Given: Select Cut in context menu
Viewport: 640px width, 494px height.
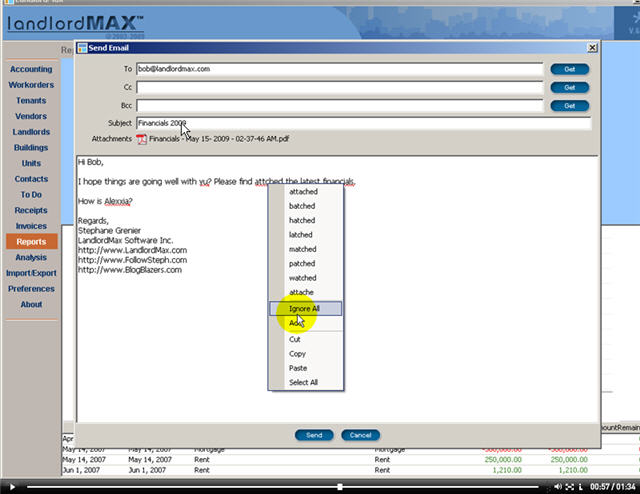Looking at the screenshot, I should click(306, 339).
